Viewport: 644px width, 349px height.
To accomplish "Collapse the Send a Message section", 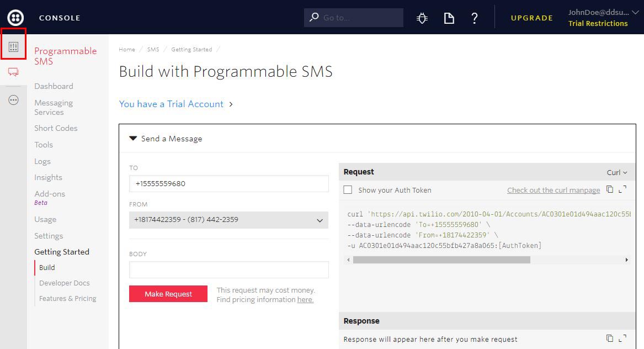I will pos(132,139).
